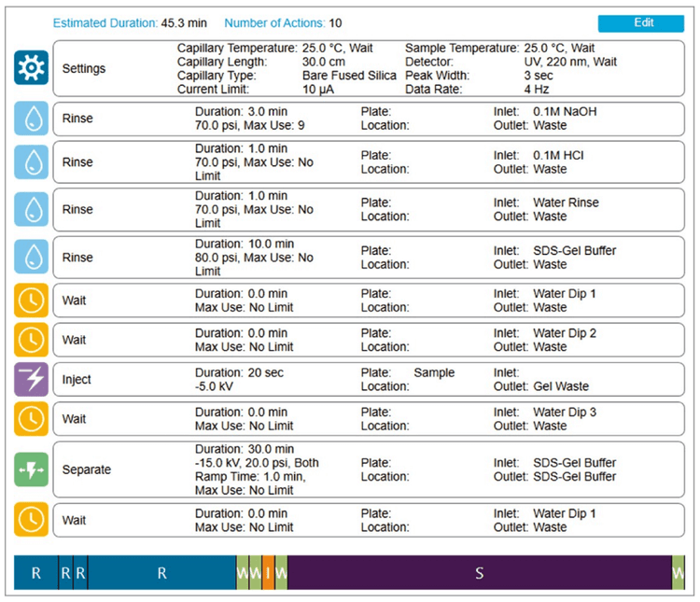Viewport: 700px width, 602px height.
Task: Click the Inlet Water Dip 3 text
Action: coord(545,413)
